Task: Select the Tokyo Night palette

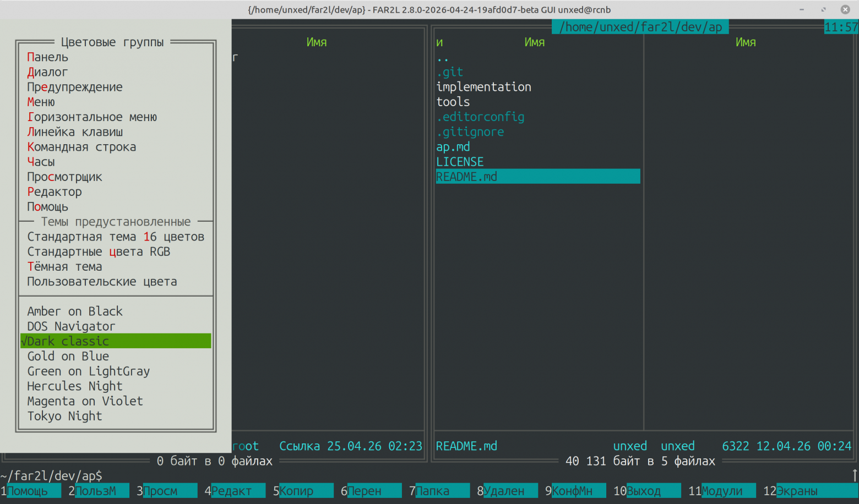Action: [64, 416]
